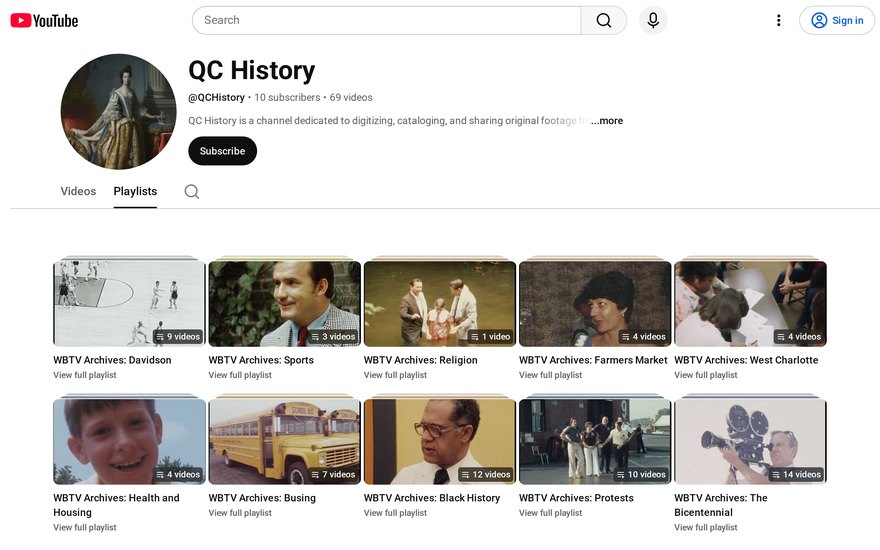Click the 9 videos playlist badge
Viewport: 880px width, 550px height.
pyautogui.click(x=178, y=337)
